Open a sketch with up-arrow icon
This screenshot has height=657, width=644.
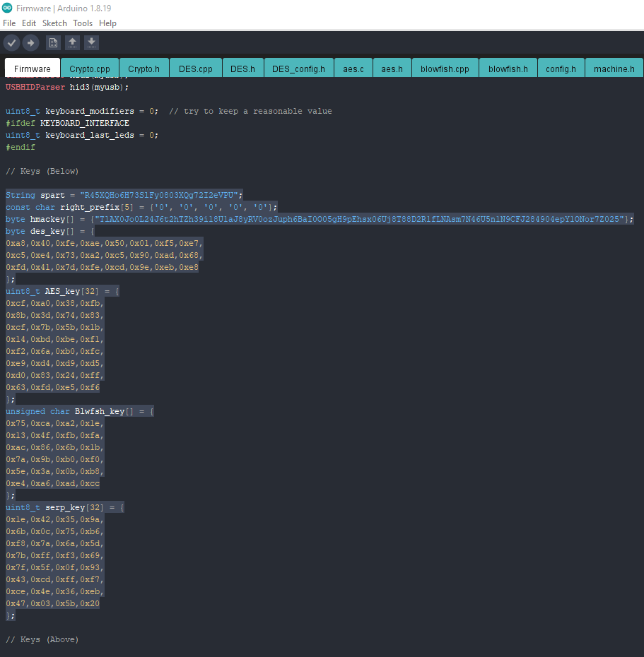(x=73, y=42)
